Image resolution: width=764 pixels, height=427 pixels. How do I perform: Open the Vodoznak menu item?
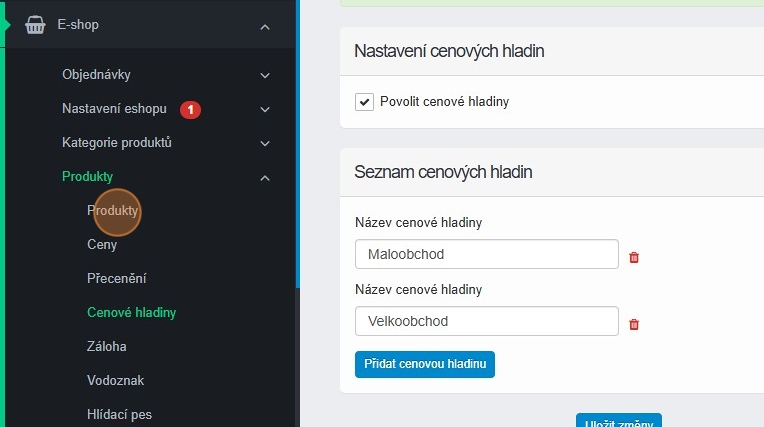[115, 381]
